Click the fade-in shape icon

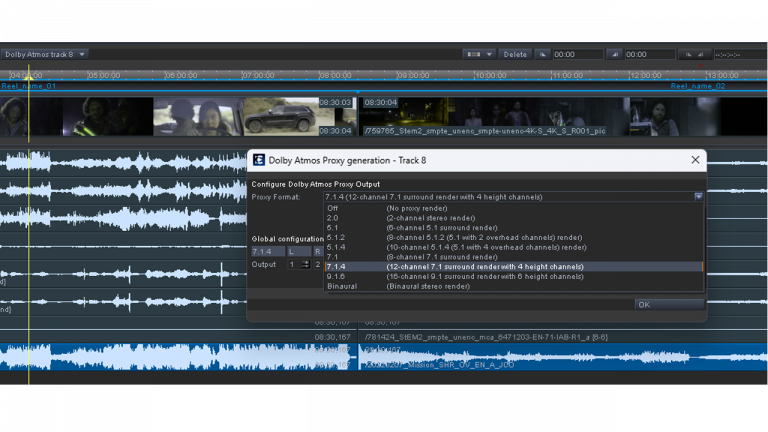coord(542,54)
